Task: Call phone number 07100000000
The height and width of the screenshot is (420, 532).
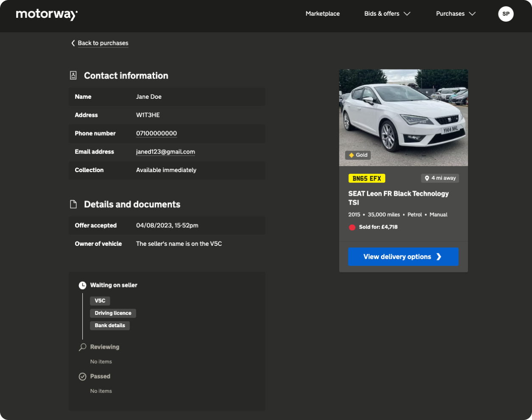Action: 157,134
